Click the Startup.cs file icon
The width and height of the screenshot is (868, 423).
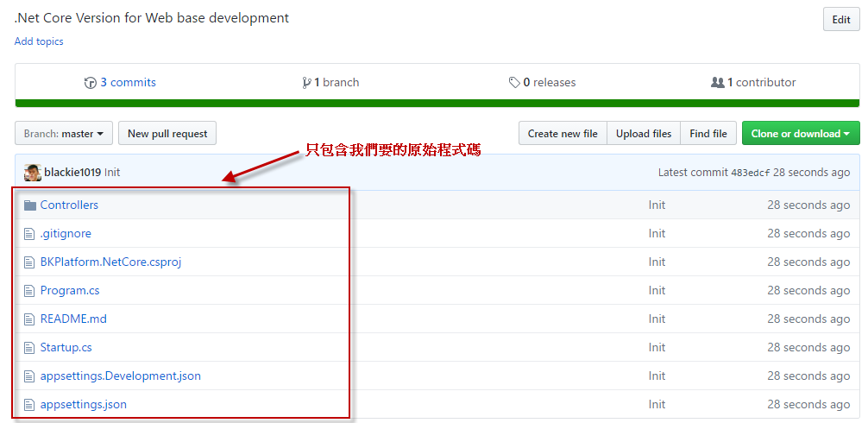[x=30, y=348]
